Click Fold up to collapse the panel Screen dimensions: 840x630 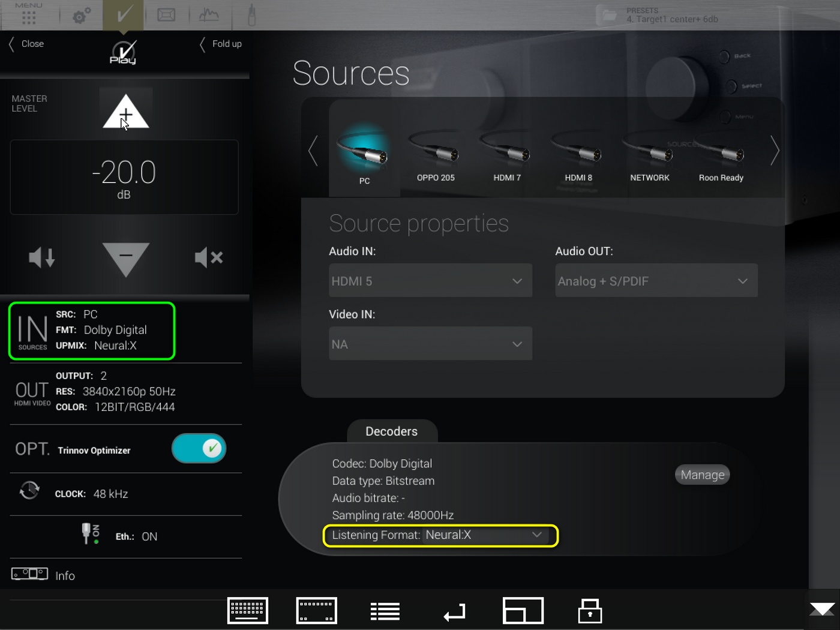tap(221, 44)
